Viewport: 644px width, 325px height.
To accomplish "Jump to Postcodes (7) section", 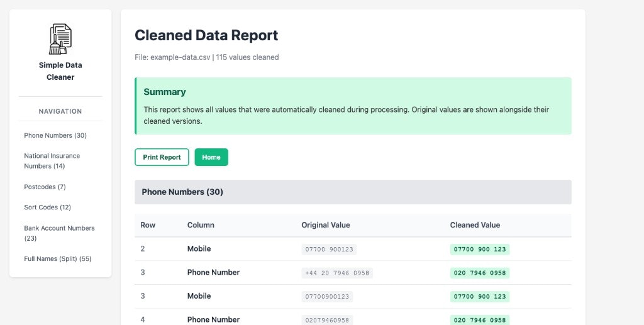I will point(45,187).
